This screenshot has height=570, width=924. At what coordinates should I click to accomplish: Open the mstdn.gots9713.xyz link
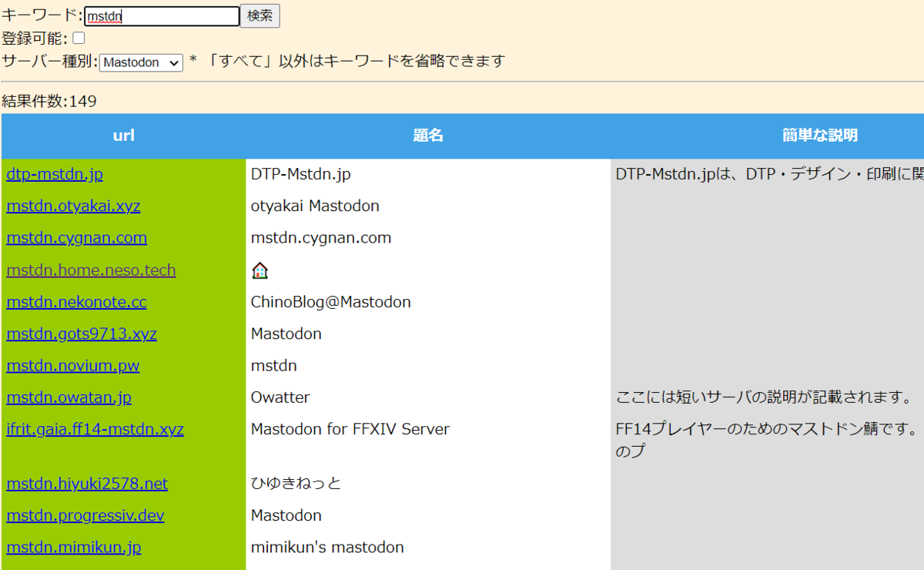pyautogui.click(x=82, y=334)
